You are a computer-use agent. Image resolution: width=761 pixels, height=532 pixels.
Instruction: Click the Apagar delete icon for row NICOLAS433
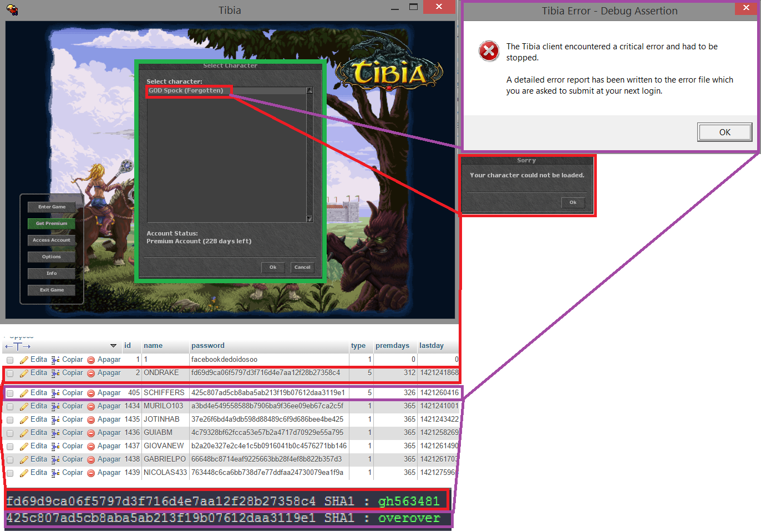point(91,473)
